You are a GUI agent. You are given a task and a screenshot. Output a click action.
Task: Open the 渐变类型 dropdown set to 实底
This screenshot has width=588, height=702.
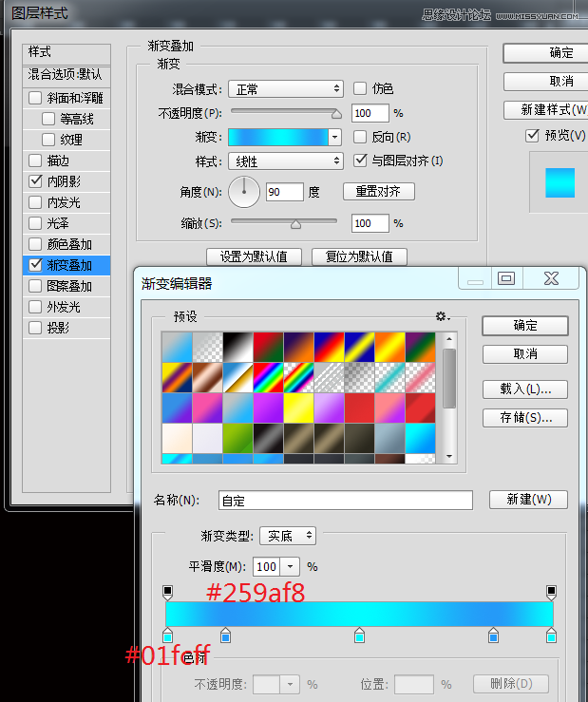pos(288,536)
